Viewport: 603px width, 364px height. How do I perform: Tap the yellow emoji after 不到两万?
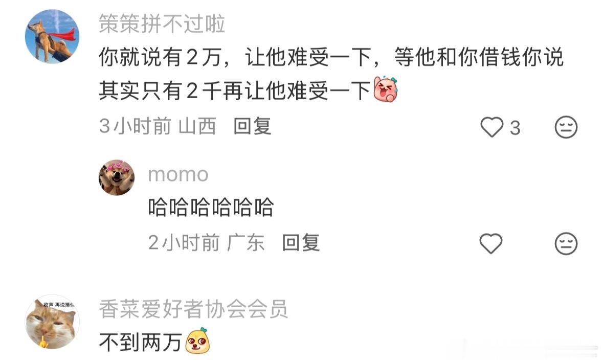(197, 341)
